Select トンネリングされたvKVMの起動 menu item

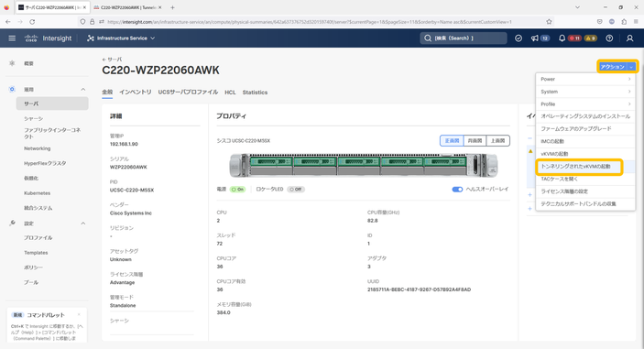pos(585,167)
